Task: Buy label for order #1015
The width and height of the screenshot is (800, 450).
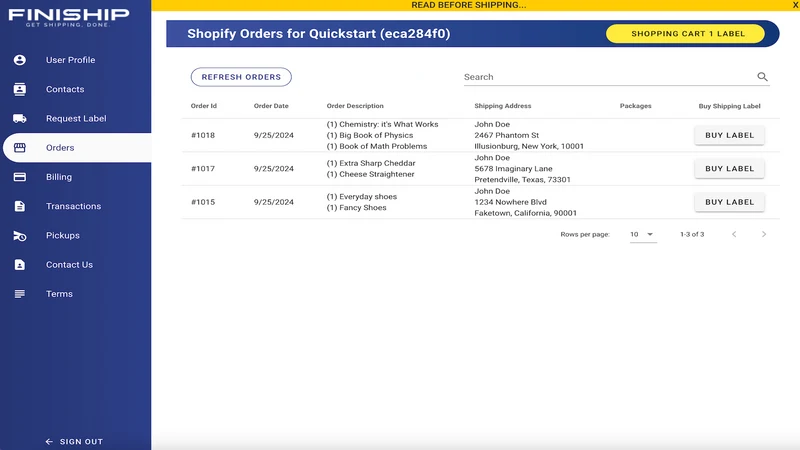Action: pos(729,202)
